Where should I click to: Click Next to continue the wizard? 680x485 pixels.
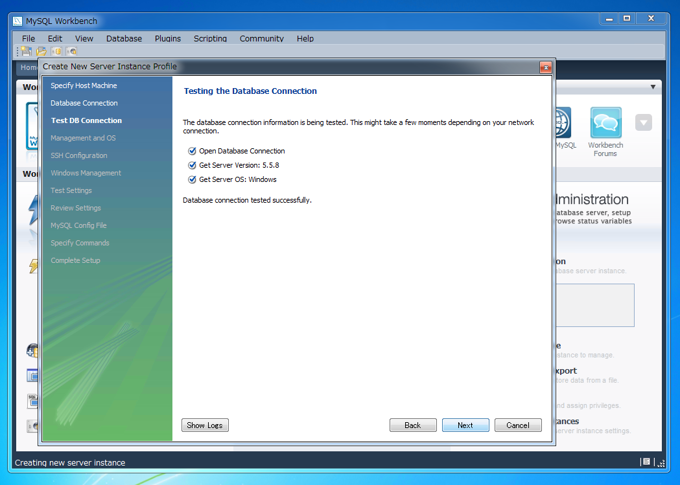coord(465,425)
